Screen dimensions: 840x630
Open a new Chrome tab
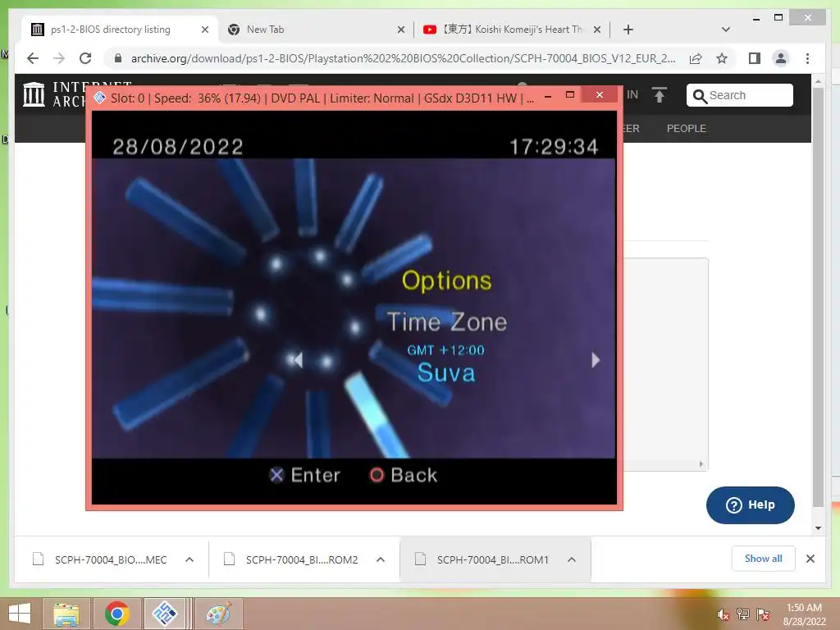[628, 30]
